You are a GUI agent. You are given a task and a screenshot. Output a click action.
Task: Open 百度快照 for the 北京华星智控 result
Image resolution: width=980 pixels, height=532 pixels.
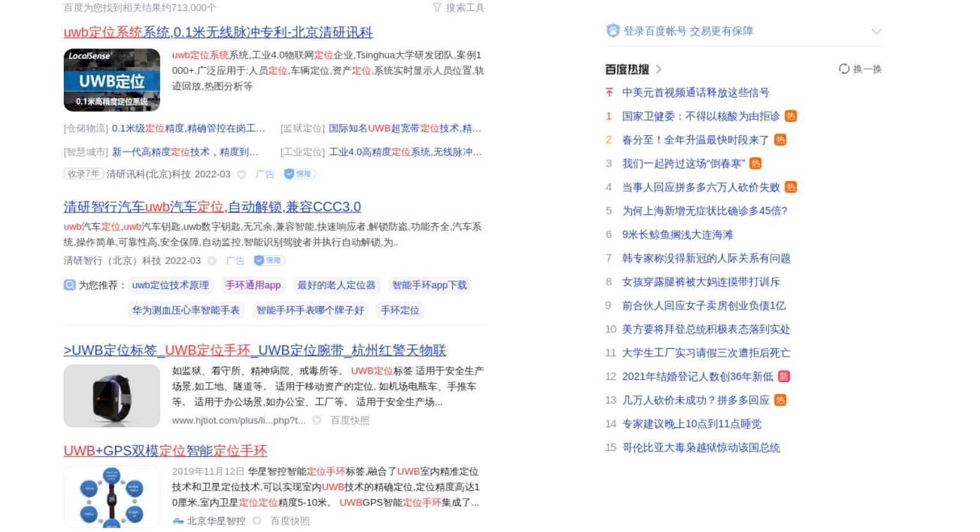click(x=290, y=521)
